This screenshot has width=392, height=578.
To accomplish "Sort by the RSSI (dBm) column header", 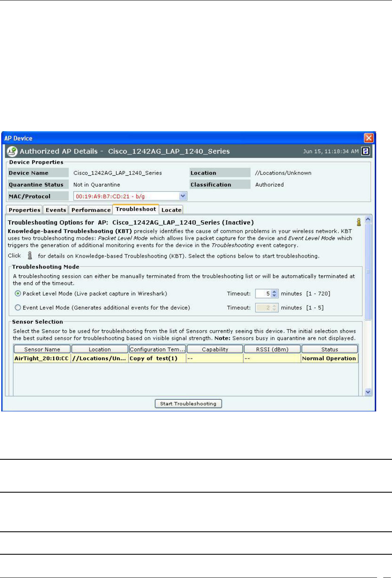I will (272, 349).
